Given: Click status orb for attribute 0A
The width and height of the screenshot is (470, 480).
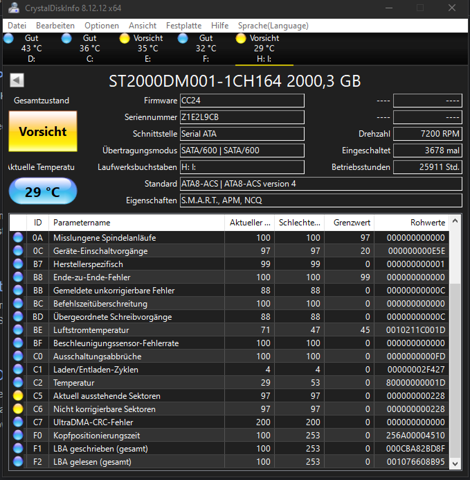Looking at the screenshot, I should click(18, 237).
